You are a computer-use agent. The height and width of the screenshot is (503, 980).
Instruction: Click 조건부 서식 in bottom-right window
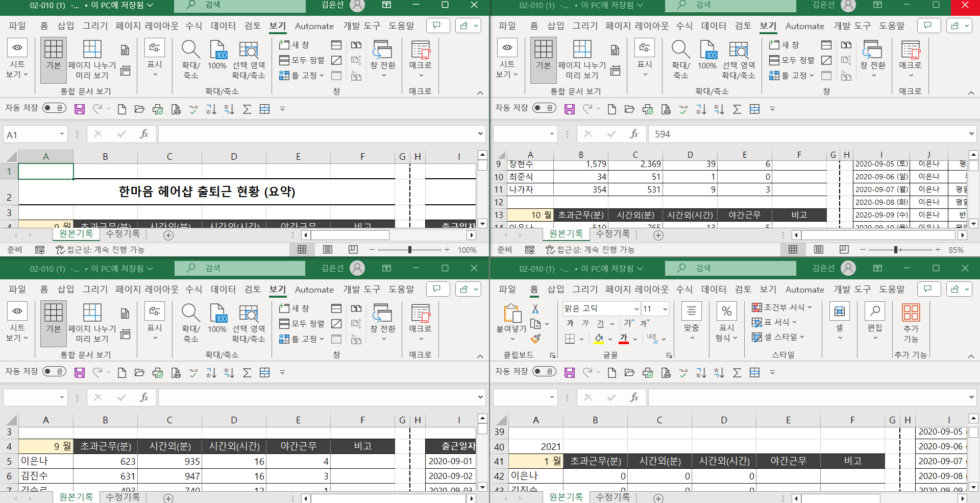pos(781,307)
